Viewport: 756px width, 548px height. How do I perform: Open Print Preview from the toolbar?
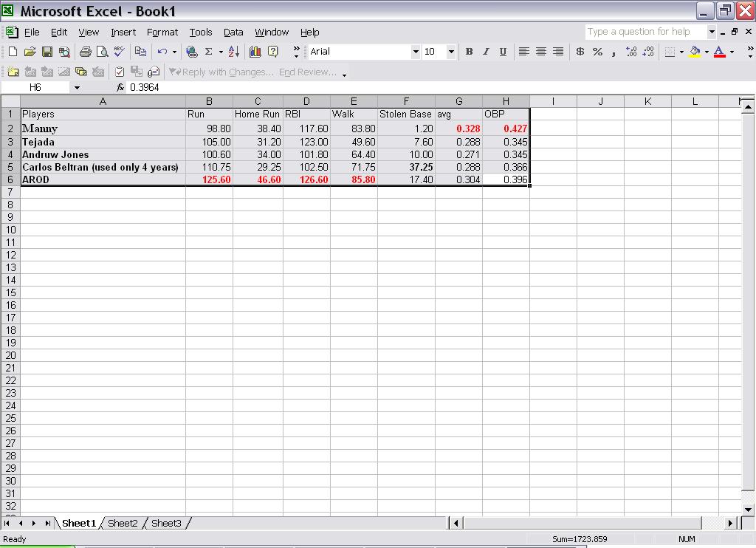tap(101, 52)
